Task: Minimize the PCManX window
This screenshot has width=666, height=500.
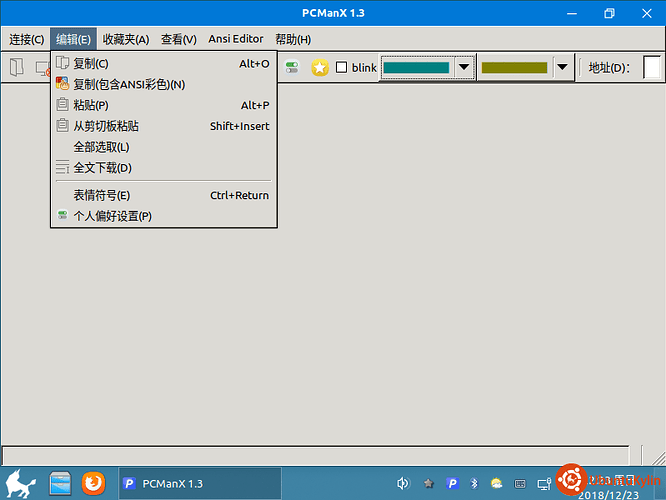Action: (572, 13)
